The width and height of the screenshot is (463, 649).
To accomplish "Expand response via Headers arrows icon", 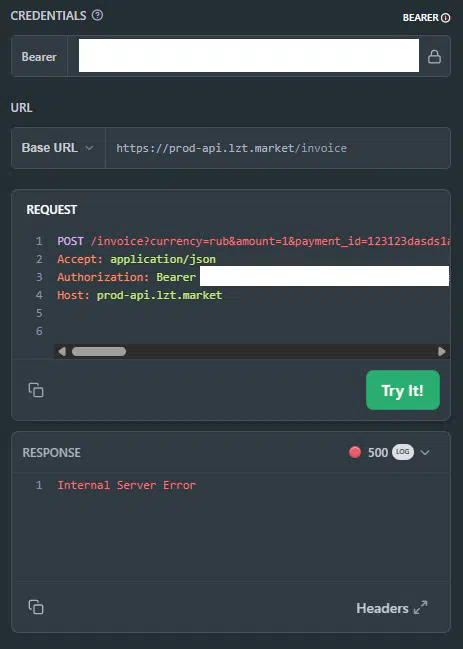I will click(x=421, y=608).
